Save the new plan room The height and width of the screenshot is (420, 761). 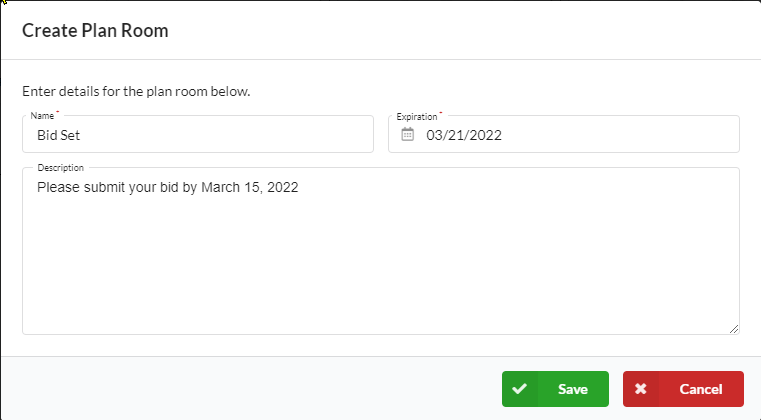(555, 389)
